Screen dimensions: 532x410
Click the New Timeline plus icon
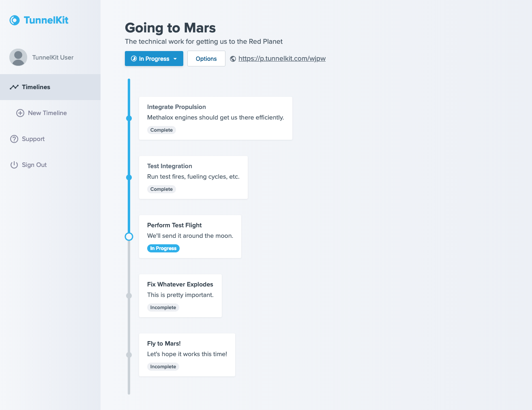point(20,113)
